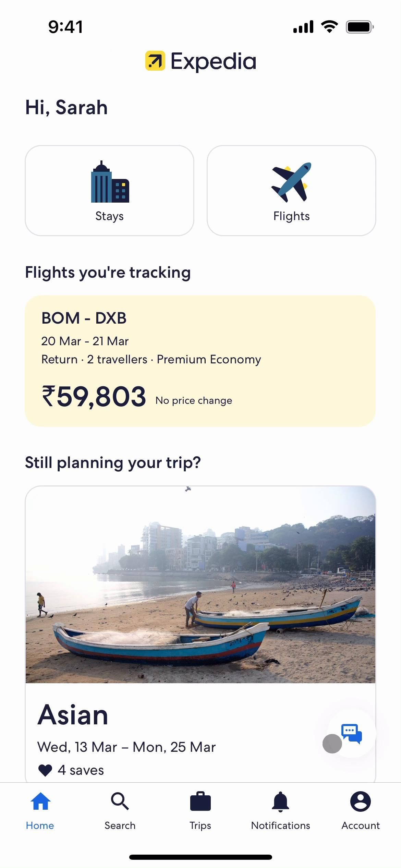Tap the Notifications bell icon
This screenshot has height=868, width=401.
click(x=280, y=801)
